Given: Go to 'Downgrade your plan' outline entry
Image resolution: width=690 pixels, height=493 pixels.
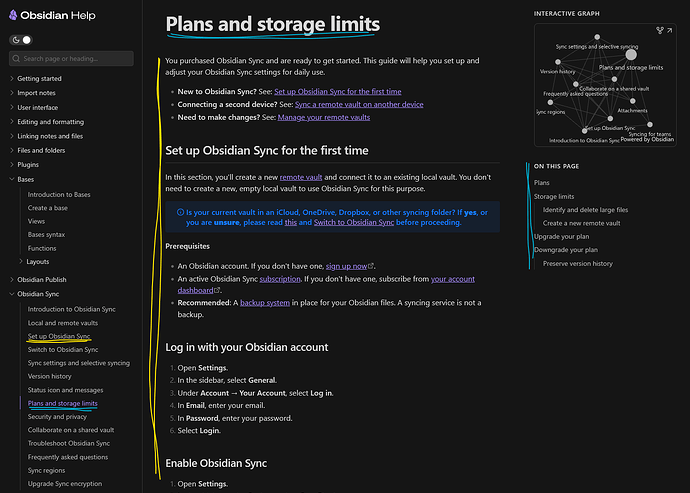Looking at the screenshot, I should coord(566,250).
